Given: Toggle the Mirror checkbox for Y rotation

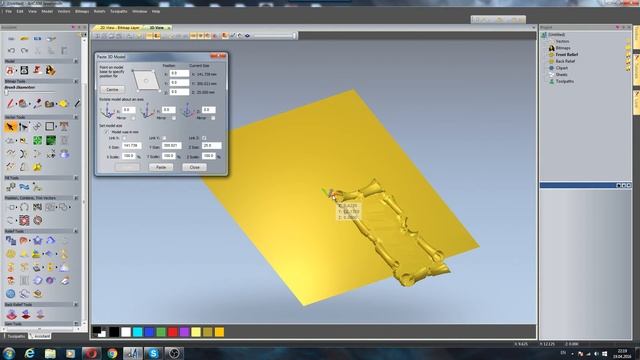Looking at the screenshot, I should (173, 118).
